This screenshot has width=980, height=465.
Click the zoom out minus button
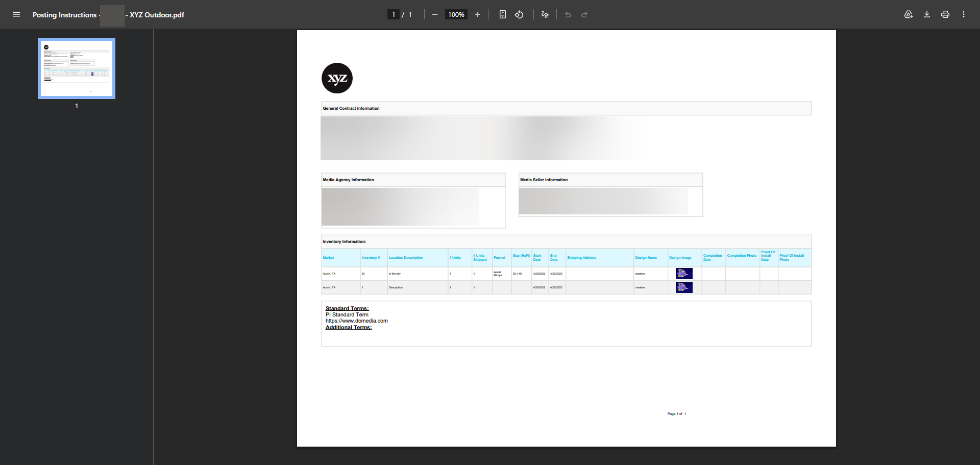[x=434, y=14]
